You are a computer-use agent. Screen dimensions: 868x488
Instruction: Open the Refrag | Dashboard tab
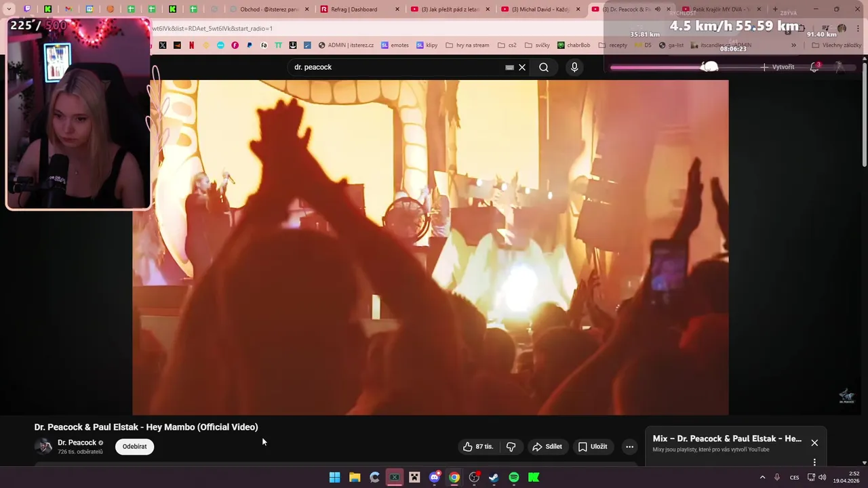[357, 9]
